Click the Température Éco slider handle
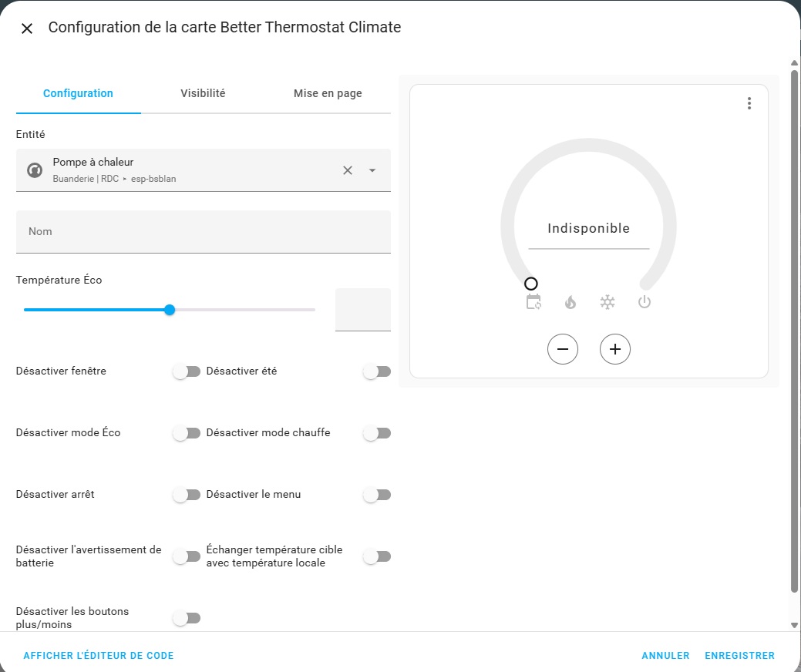Viewport: 801px width, 672px height. (x=170, y=310)
